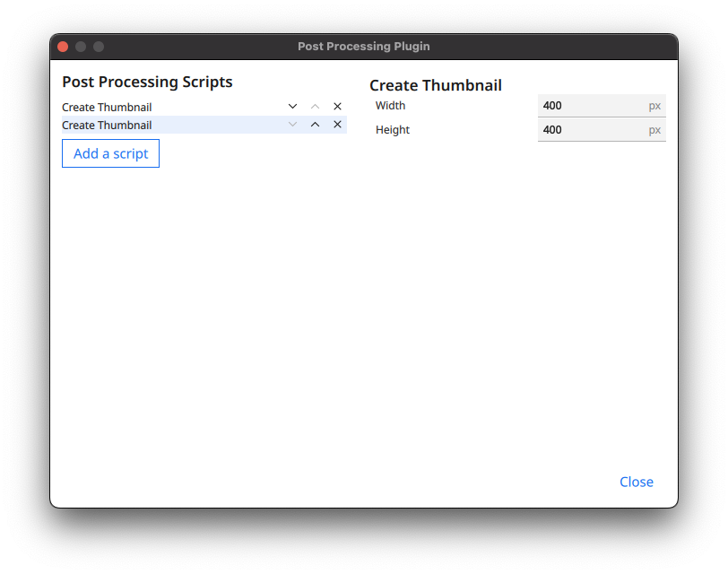Viewport: 728px width, 574px height.
Task: Click the grayed-out up arrow on first script
Action: click(x=315, y=106)
